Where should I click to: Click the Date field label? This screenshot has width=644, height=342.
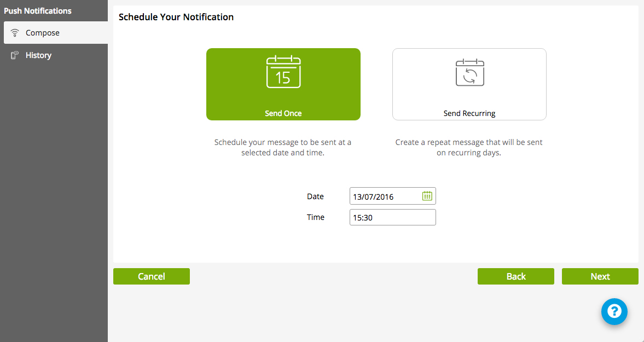pyautogui.click(x=315, y=196)
